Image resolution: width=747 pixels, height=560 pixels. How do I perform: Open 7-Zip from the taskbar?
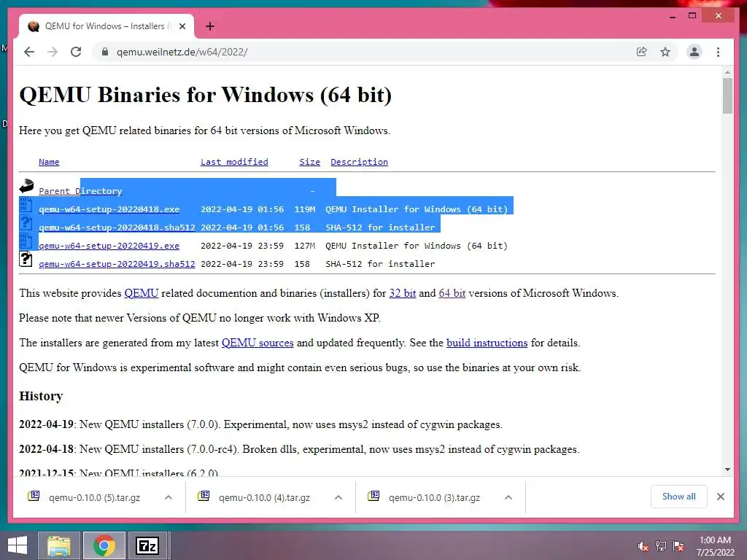147,545
